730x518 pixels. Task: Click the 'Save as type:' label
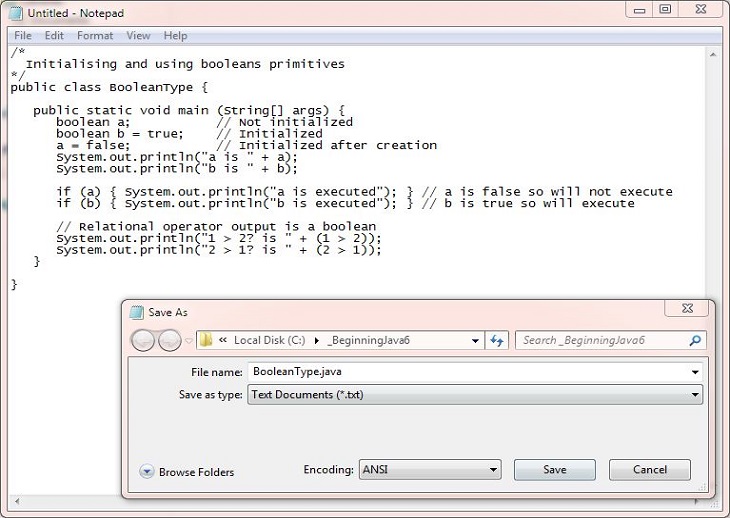(210, 395)
